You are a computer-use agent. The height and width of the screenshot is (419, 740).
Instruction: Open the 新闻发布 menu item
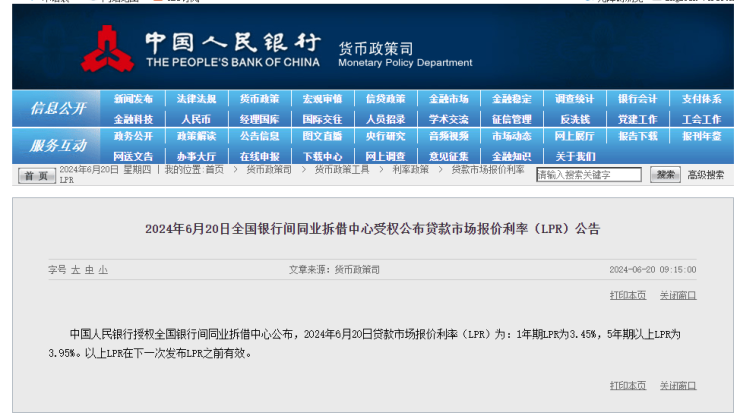[133, 99]
